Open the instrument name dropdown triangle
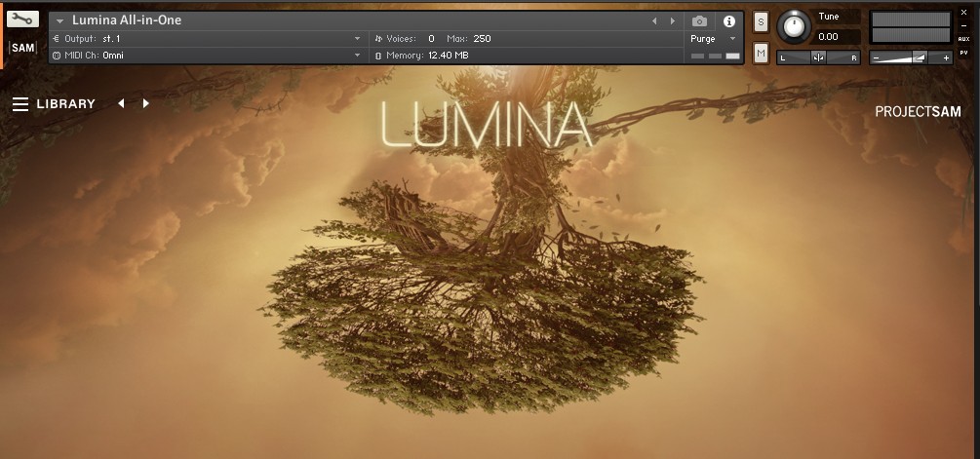 coord(60,21)
